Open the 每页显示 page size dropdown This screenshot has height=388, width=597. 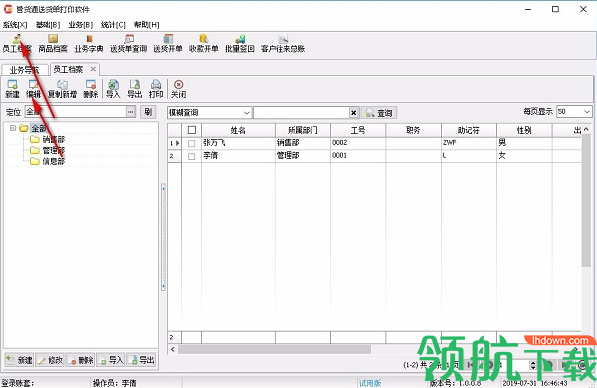point(587,112)
